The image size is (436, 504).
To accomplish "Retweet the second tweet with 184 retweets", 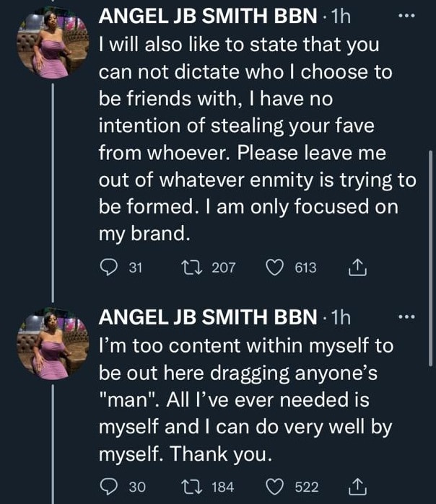I will click(192, 487).
